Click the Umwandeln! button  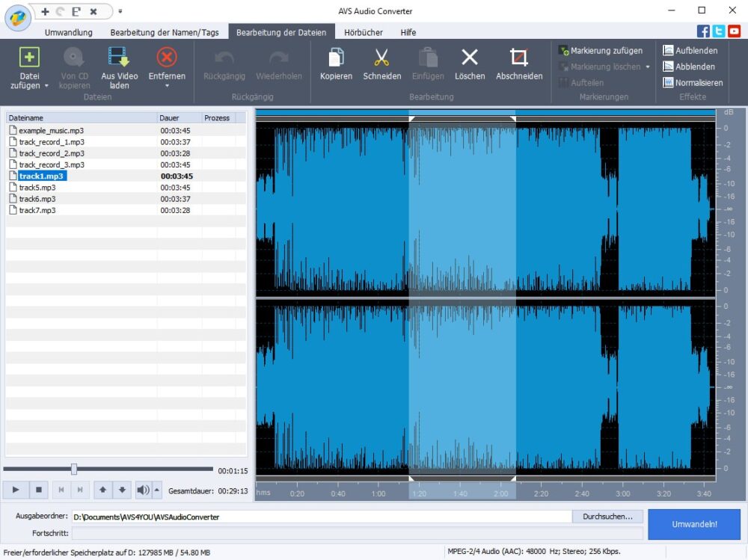click(693, 524)
